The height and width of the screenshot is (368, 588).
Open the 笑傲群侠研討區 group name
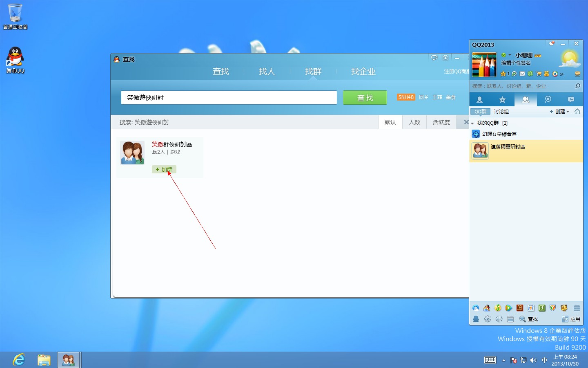pos(172,144)
